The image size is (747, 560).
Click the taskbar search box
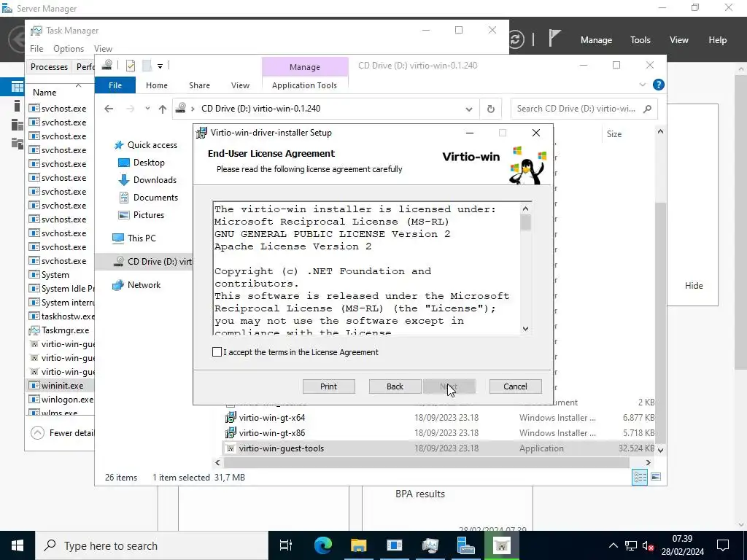tap(152, 545)
